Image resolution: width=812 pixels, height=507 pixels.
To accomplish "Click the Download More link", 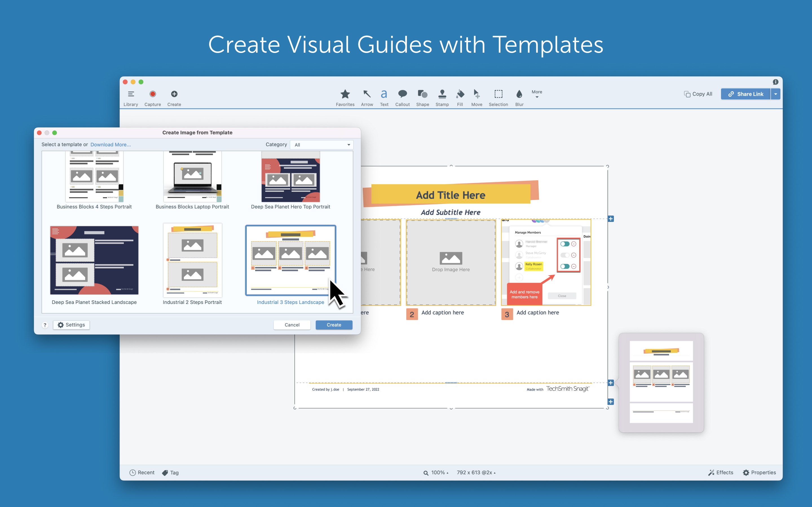I will pos(111,144).
